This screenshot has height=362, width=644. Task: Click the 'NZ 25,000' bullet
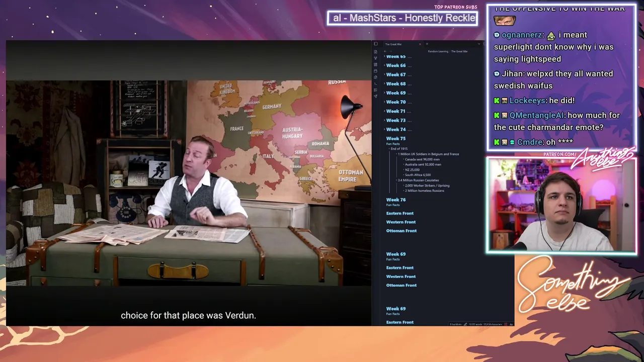point(412,170)
